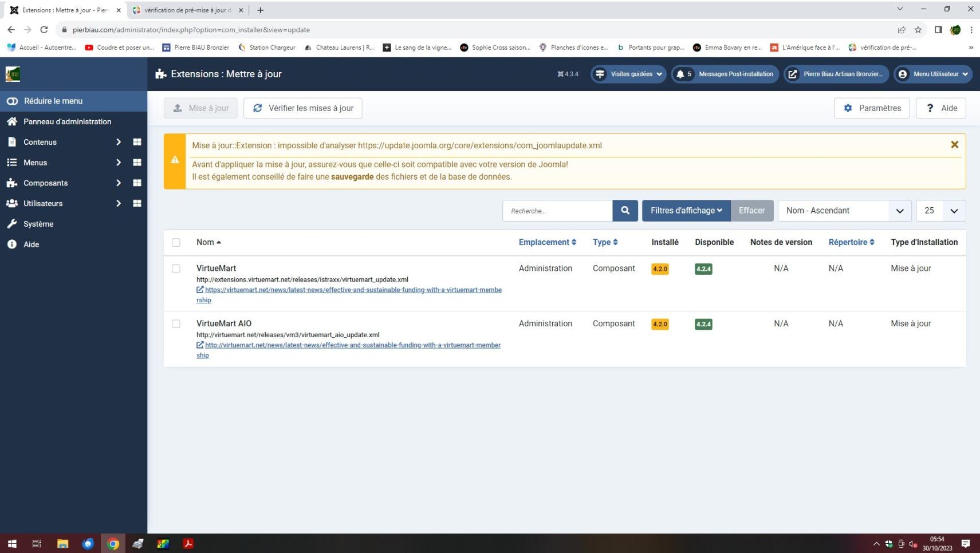
Task: Dismiss the yellow warning alert
Action: [x=954, y=145]
